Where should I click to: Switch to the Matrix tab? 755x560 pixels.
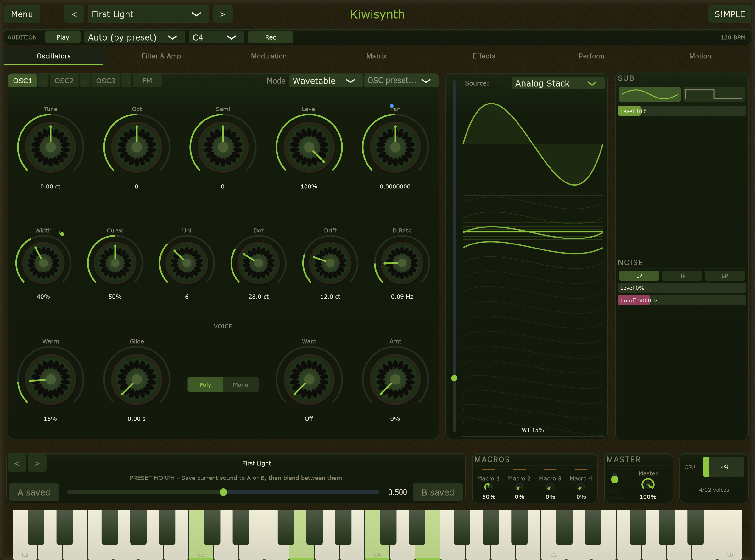[x=377, y=56]
